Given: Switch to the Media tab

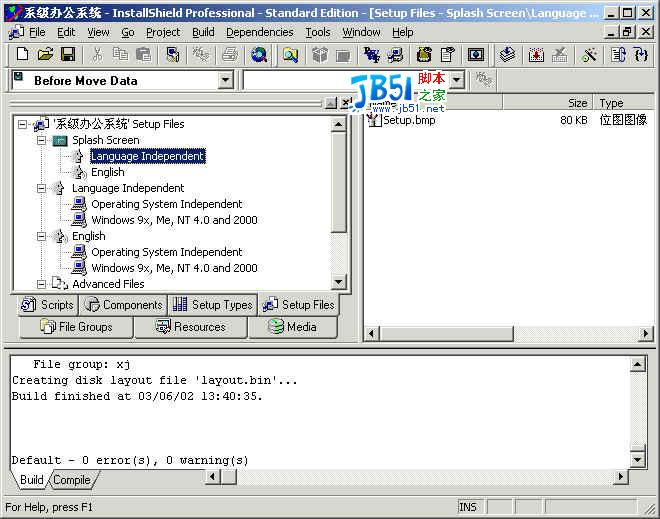Looking at the screenshot, I should pos(293,327).
